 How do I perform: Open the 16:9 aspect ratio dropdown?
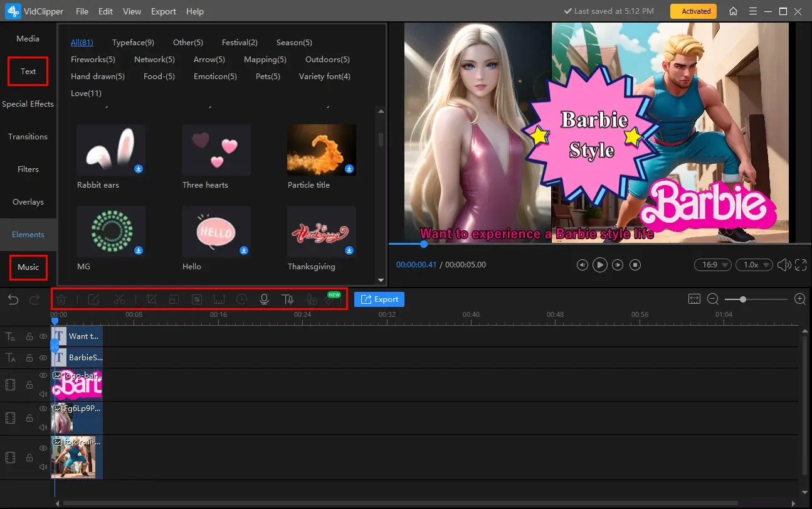[x=713, y=265]
